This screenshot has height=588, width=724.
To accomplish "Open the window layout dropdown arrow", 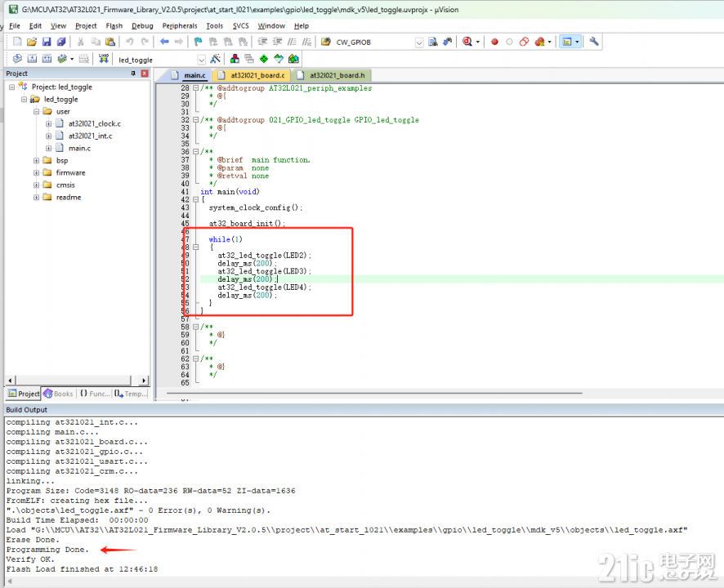I will 577,42.
